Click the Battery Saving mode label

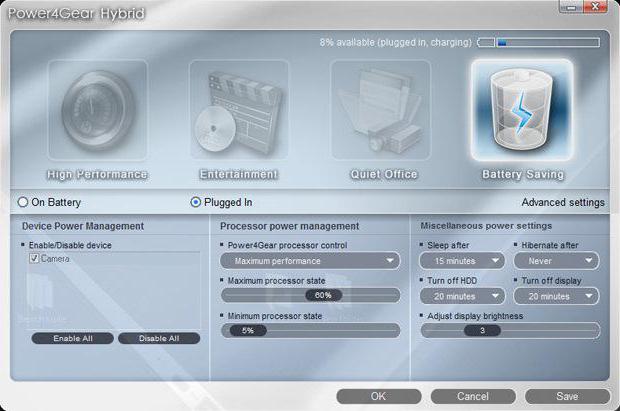coord(523,174)
